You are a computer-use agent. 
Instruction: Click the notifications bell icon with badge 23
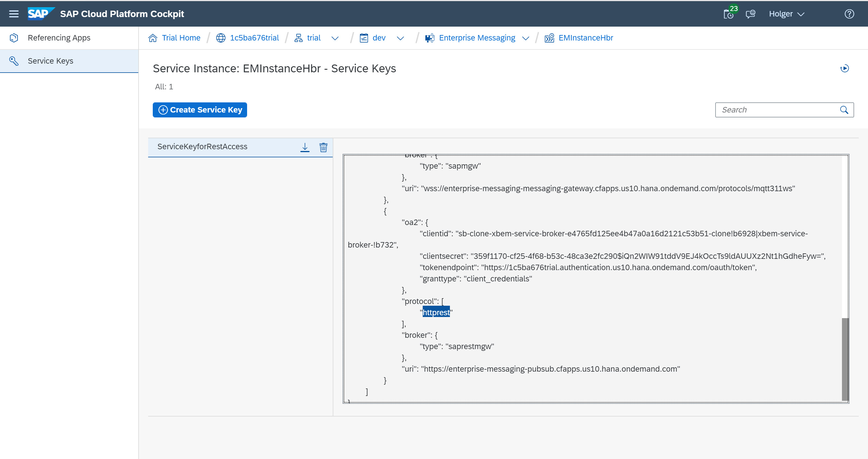click(x=728, y=13)
